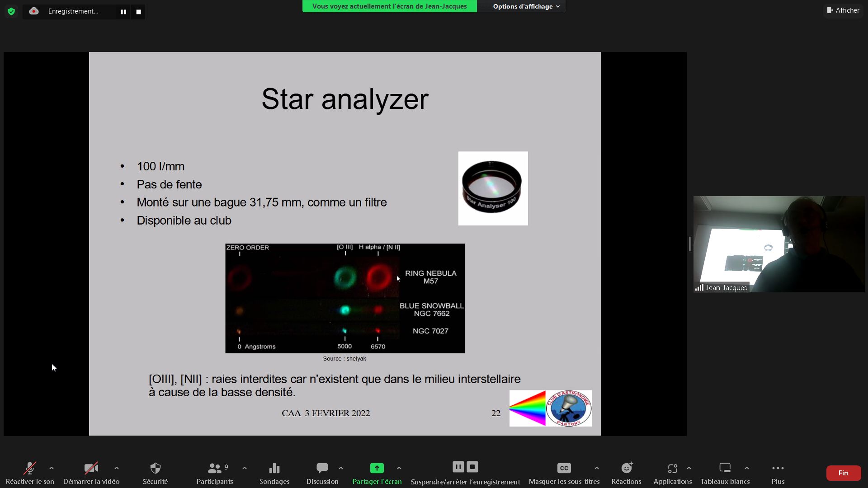Screen dimensions: 868x488
Task: Click the '100 l/mm' bullet text
Action: [x=160, y=166]
